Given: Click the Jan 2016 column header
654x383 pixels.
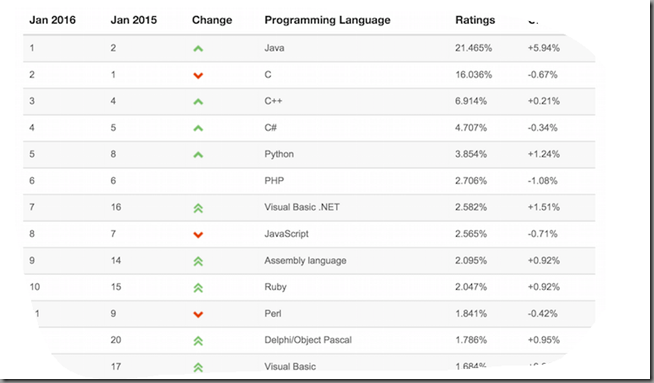Looking at the screenshot, I should coord(53,20).
